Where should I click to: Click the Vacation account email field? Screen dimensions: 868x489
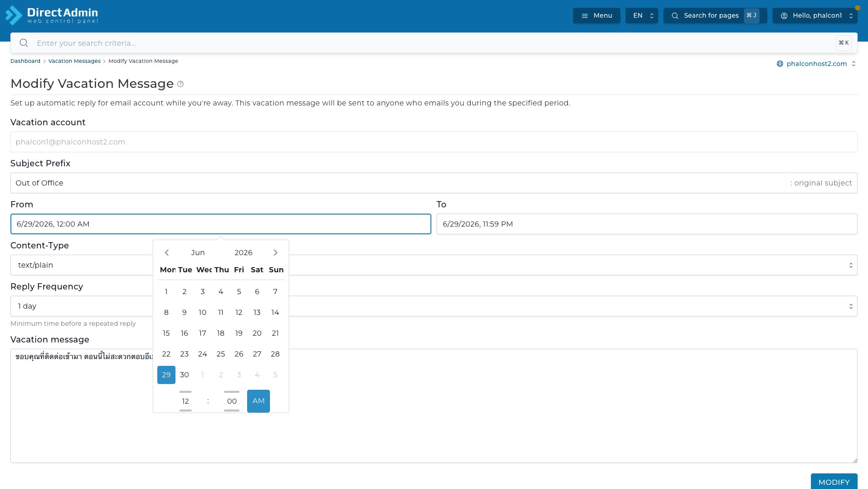point(433,142)
